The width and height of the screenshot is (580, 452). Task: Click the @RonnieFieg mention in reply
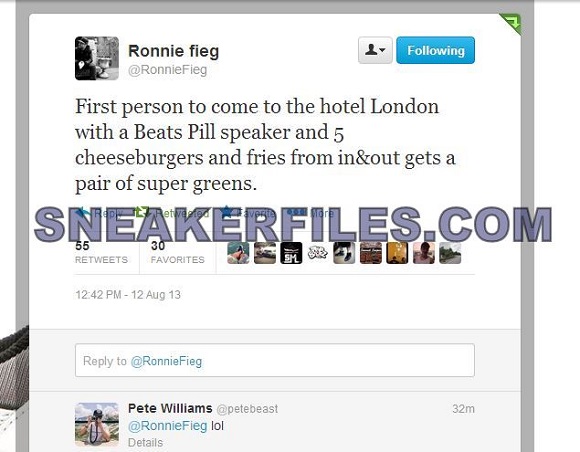(168, 426)
